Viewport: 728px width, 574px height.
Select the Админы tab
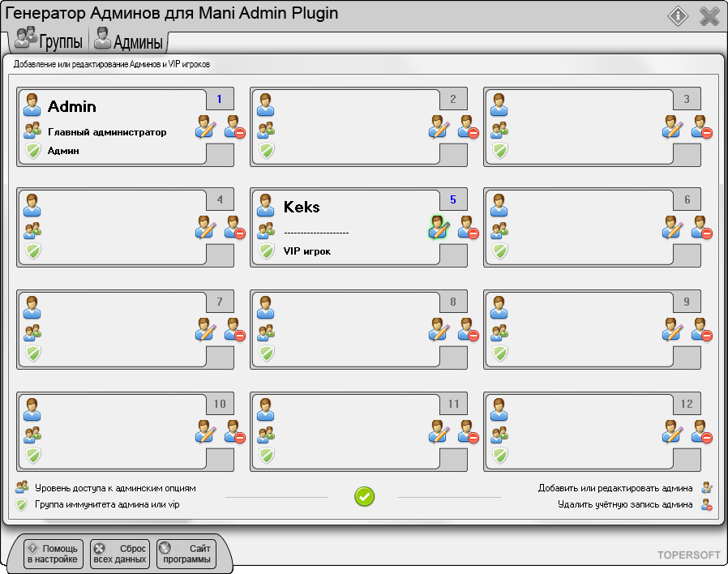click(129, 41)
